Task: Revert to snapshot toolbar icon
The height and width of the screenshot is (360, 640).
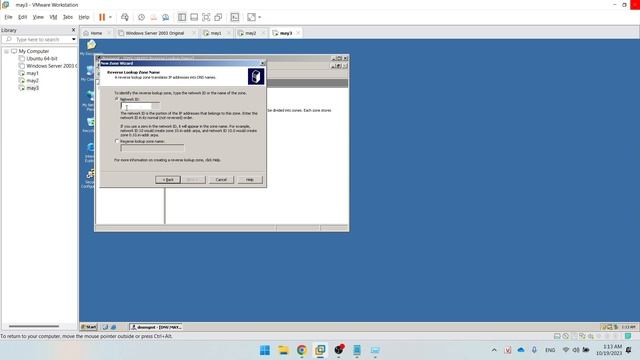Action: point(153,17)
